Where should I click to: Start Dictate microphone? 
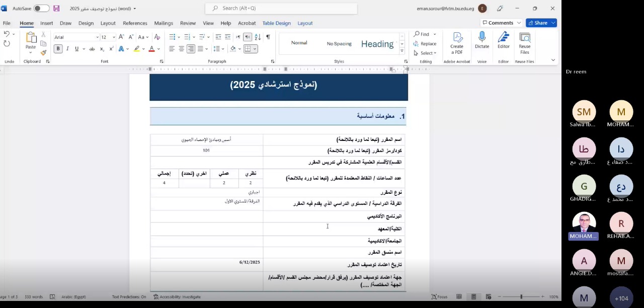coord(482,40)
